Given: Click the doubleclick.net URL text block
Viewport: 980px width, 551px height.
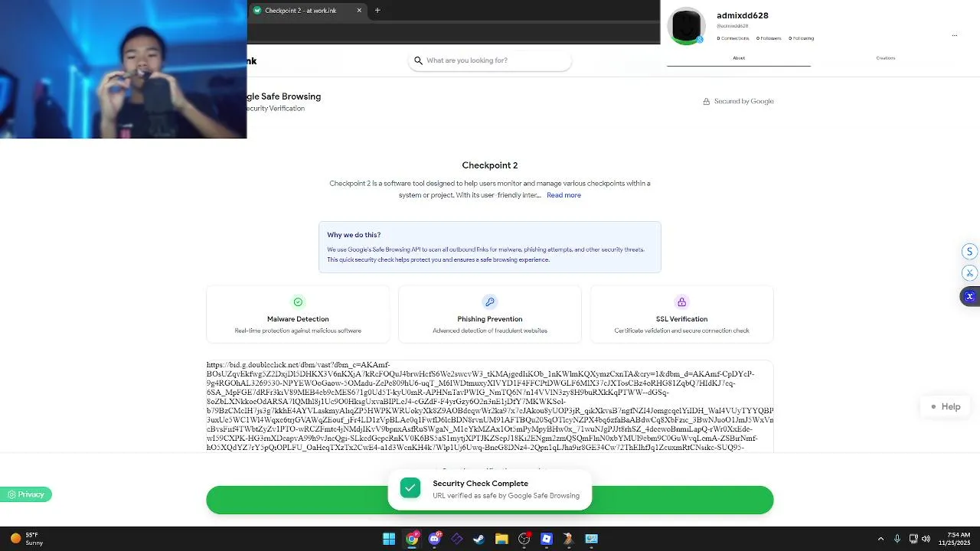Looking at the screenshot, I should tap(490, 406).
